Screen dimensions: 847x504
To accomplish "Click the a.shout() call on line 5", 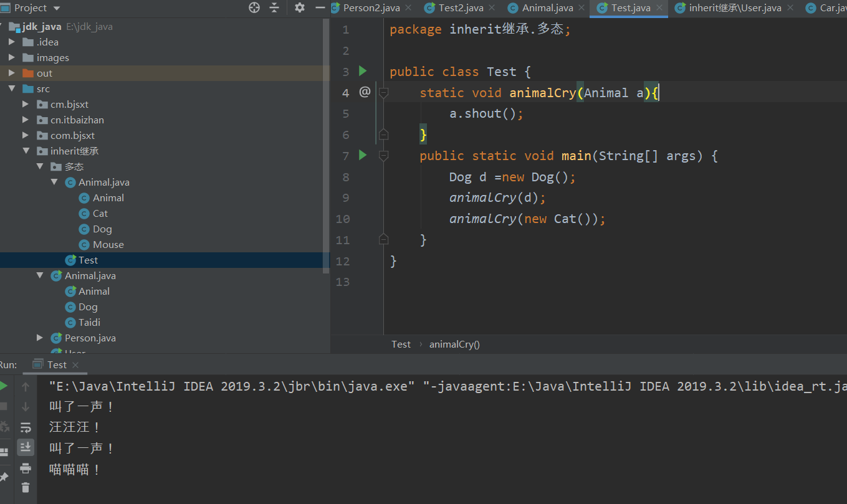I will tap(486, 113).
